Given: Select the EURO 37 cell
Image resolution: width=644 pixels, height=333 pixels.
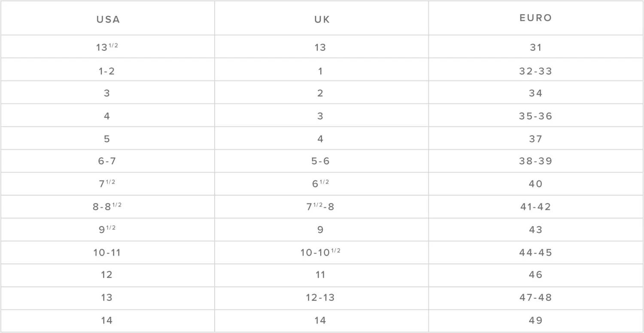Looking at the screenshot, I should (x=536, y=139).
